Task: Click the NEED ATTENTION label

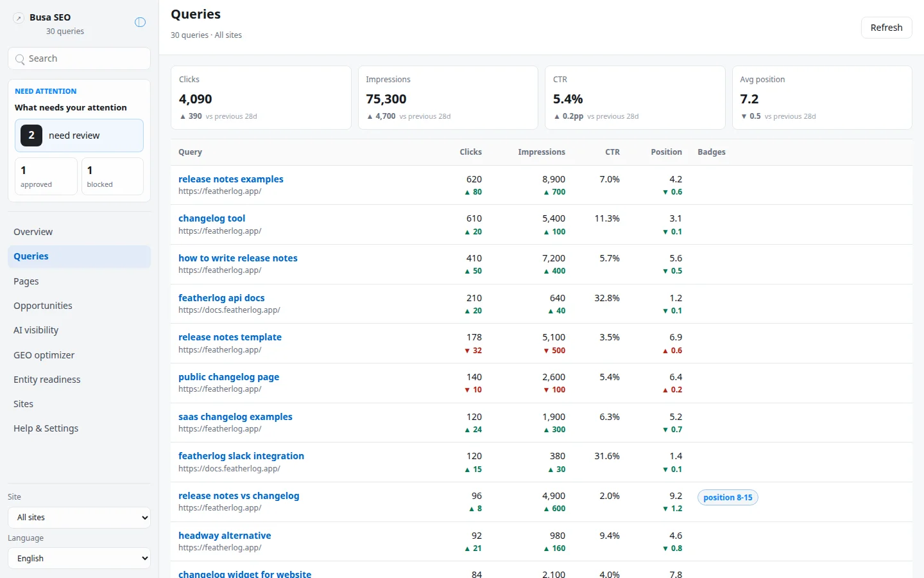Action: 46,91
